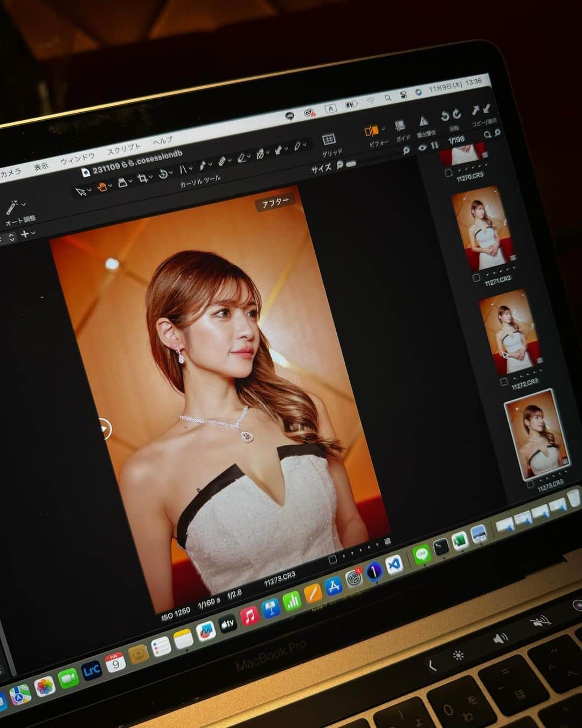Set star rating dots under viewer image
This screenshot has width=582, height=728.
360,551
